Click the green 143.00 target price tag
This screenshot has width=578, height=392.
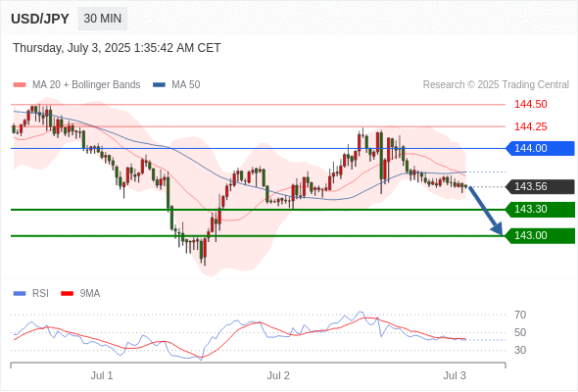[x=540, y=235]
